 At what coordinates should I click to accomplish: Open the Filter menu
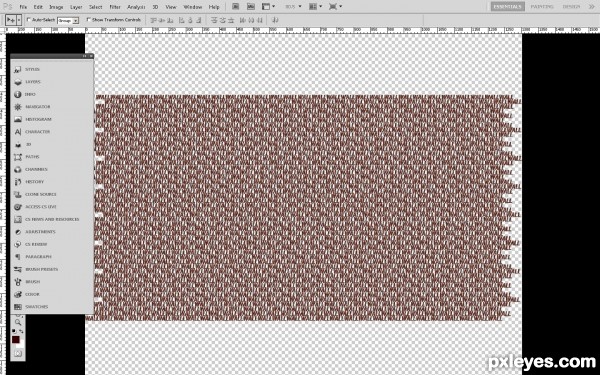click(x=115, y=7)
